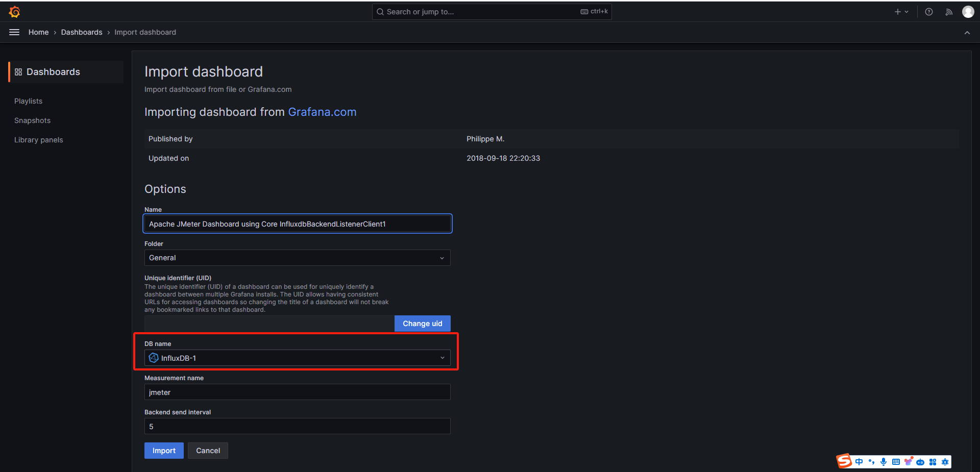980x472 pixels.
Task: Go to Dashboards breadcrumb
Action: [82, 32]
